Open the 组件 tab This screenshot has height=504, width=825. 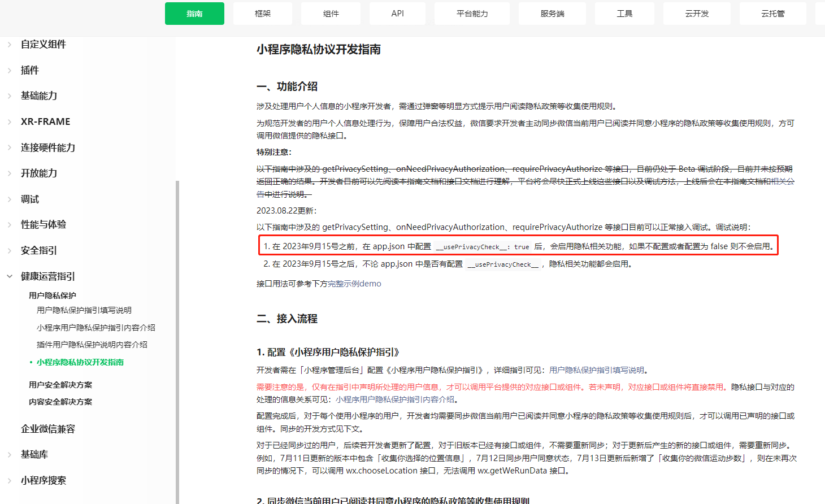point(331,14)
